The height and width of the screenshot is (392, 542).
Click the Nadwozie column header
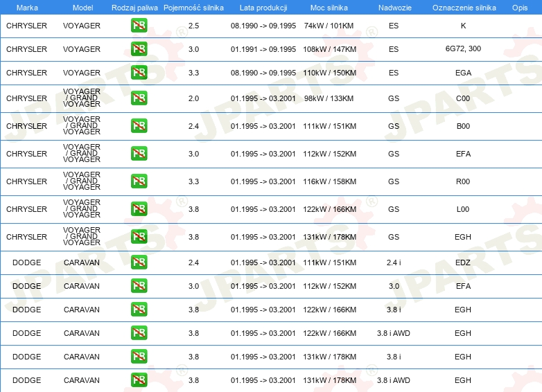tap(395, 8)
